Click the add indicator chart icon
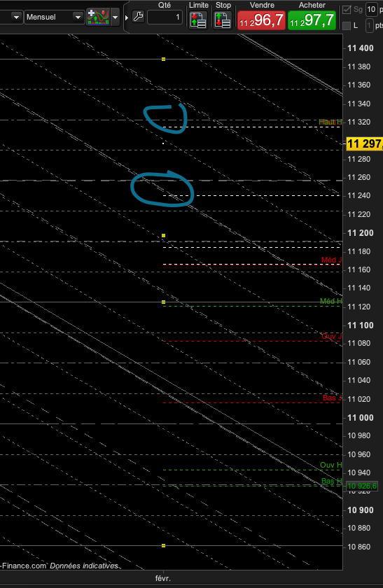 98,17
